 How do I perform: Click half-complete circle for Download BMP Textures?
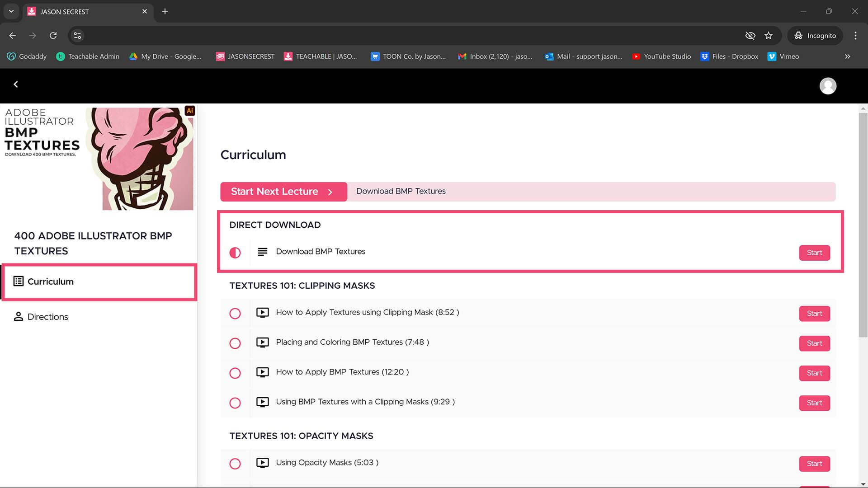coord(235,253)
